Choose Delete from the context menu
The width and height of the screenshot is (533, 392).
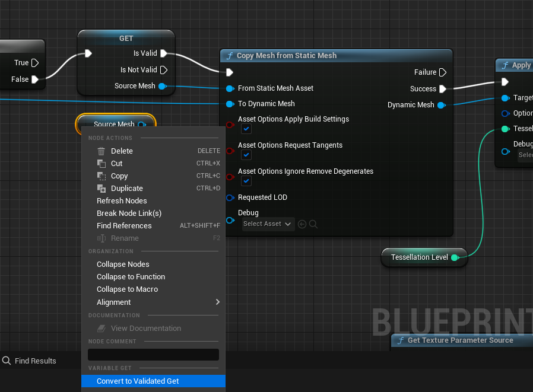153,151
